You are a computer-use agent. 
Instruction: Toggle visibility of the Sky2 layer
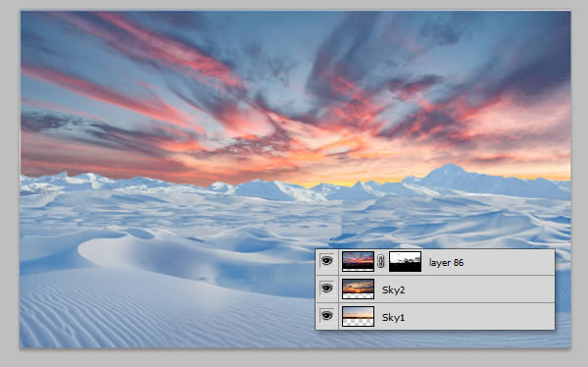coord(327,288)
